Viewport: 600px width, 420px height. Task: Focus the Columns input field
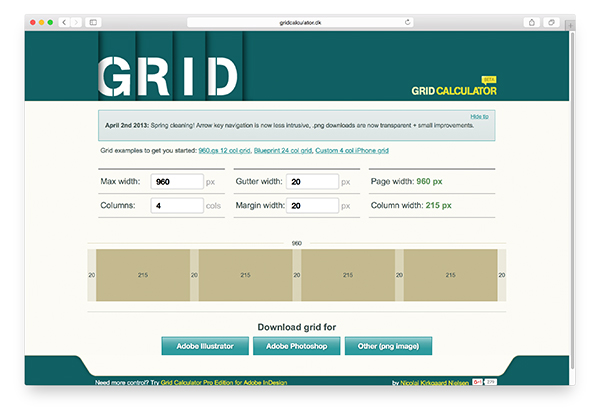(x=177, y=206)
